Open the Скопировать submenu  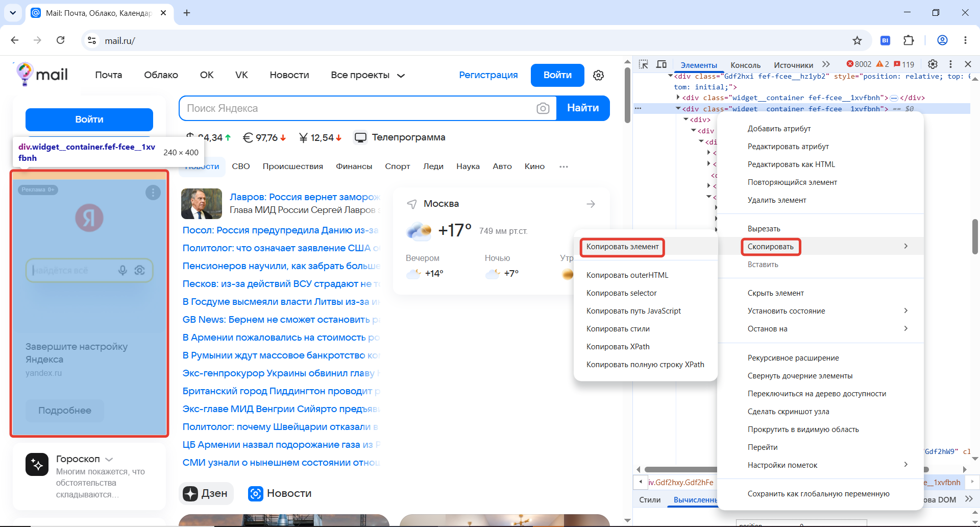tap(820, 246)
